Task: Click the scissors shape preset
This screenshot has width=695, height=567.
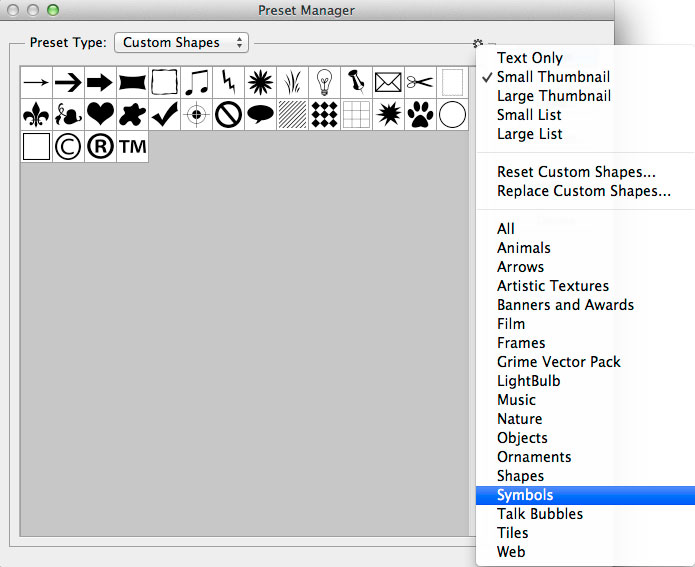Action: click(420, 83)
